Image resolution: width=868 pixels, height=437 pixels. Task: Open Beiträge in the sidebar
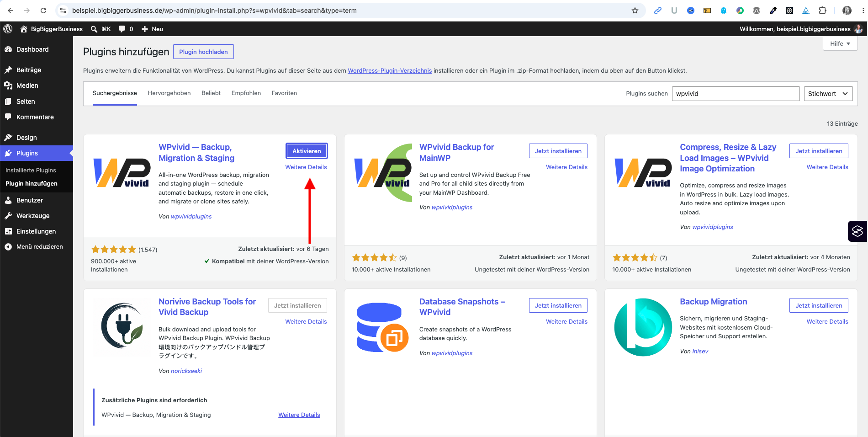pos(37,70)
